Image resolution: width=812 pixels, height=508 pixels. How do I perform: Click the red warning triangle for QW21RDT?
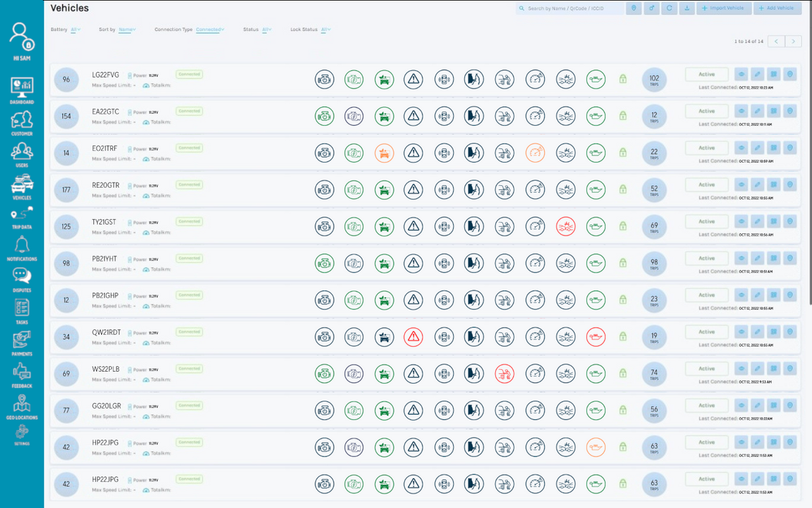(x=413, y=337)
